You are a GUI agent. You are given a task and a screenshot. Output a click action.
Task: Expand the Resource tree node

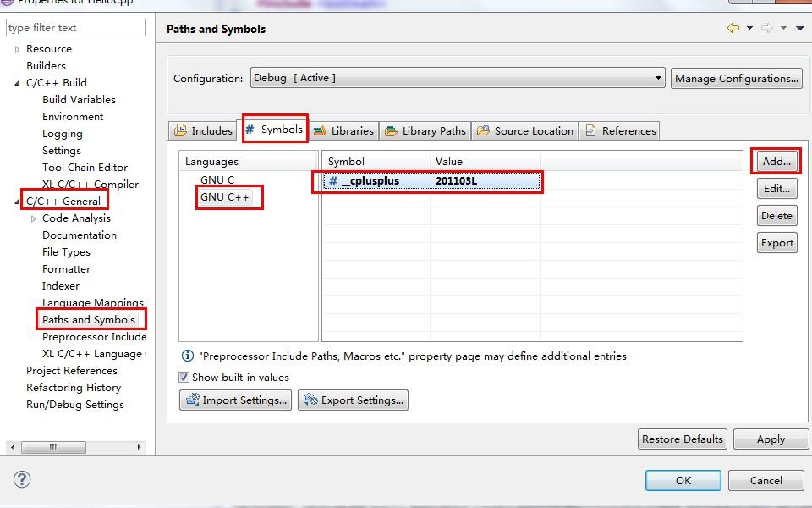click(x=17, y=49)
